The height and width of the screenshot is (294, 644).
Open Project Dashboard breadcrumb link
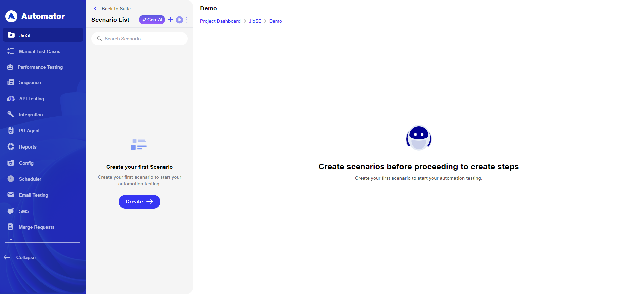click(x=220, y=21)
